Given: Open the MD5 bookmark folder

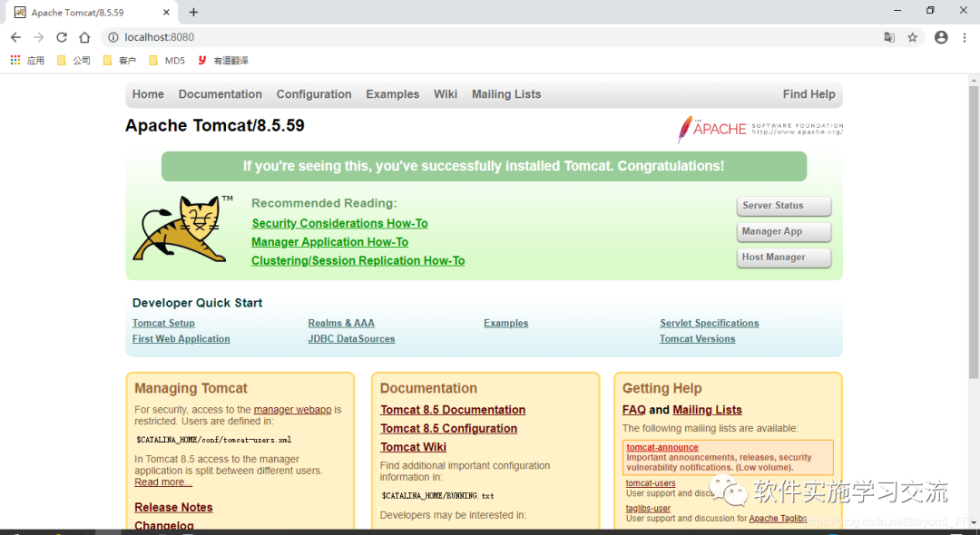Looking at the screenshot, I should 167,61.
